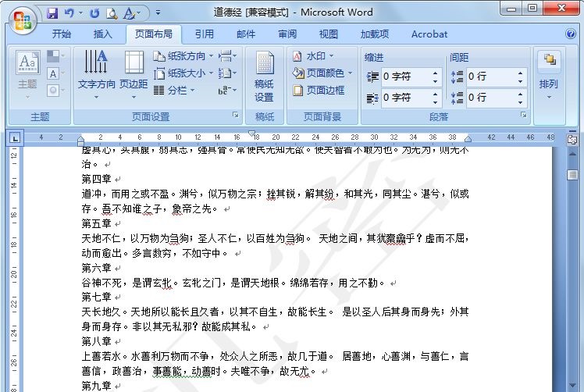The image size is (584, 392).
Task: Open Word help question mark icon
Action: [571, 34]
